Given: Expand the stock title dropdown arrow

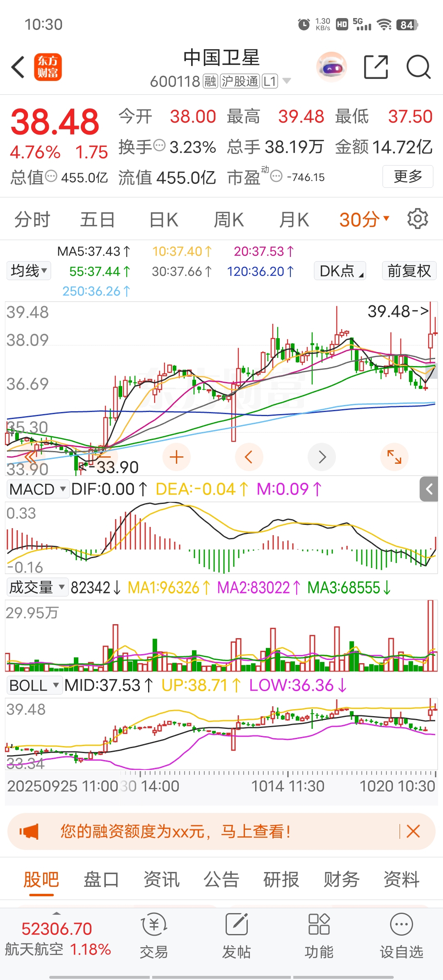Looking at the screenshot, I should 287,81.
